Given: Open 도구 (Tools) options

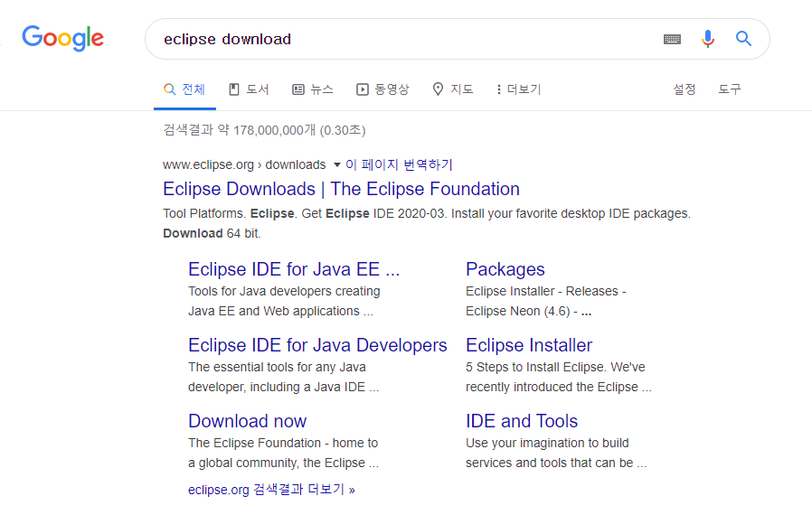Looking at the screenshot, I should pyautogui.click(x=729, y=89).
